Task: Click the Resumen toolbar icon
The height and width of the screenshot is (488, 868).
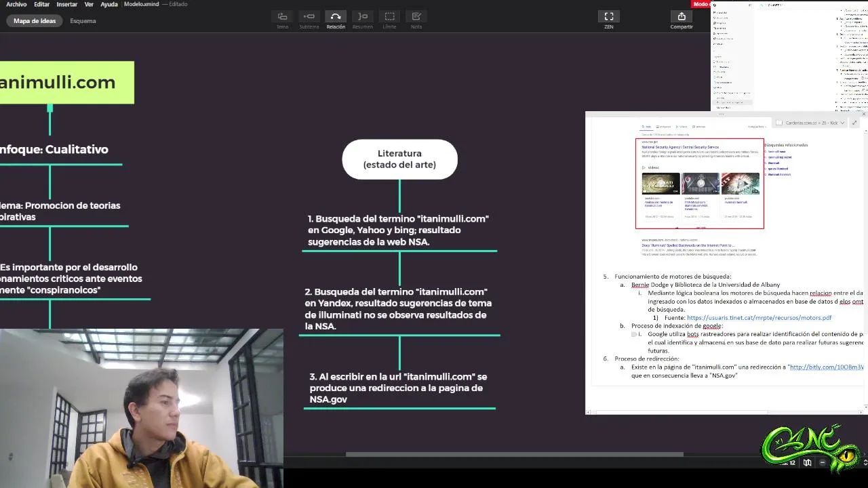Action: click(x=363, y=16)
